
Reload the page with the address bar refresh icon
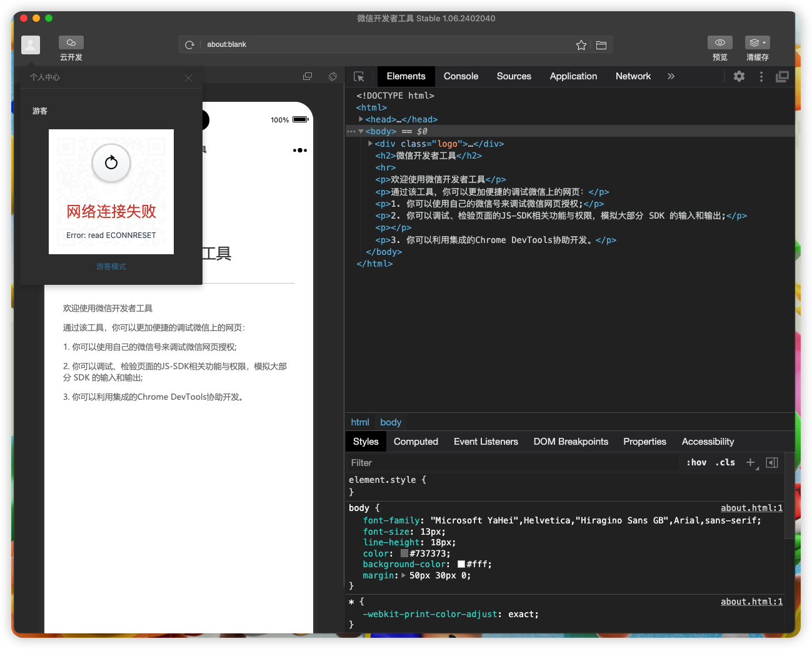tap(189, 44)
